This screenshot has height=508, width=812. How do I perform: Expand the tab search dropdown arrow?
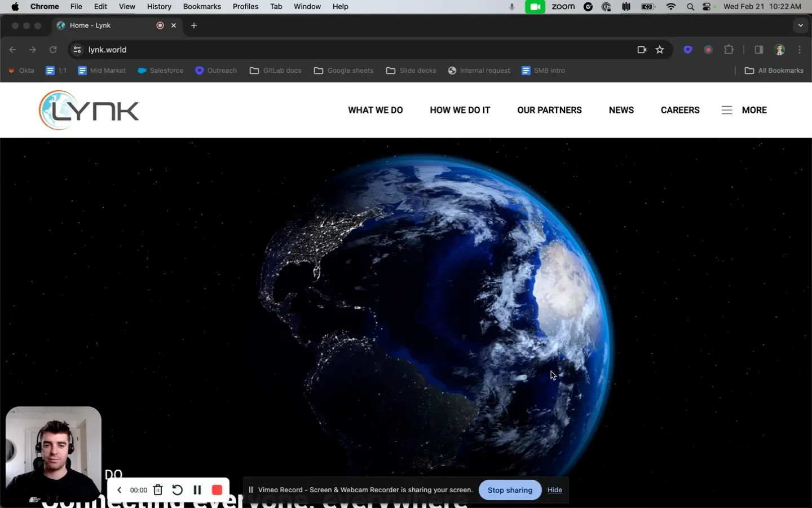click(x=800, y=25)
